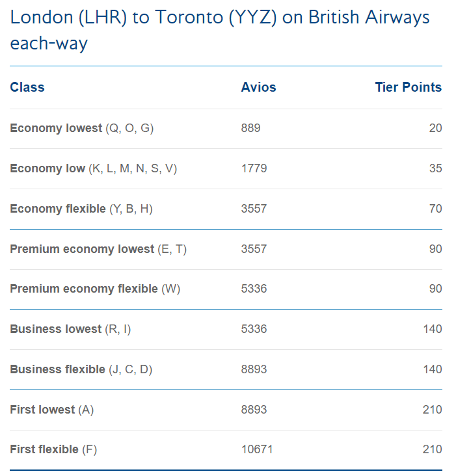Click the 20 Tier Points value
The image size is (456, 476).
(x=435, y=128)
